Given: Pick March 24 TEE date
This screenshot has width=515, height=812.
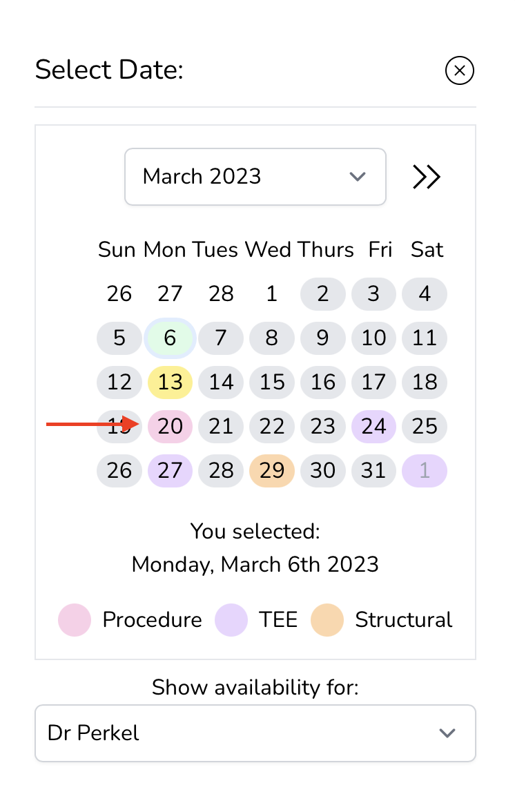Looking at the screenshot, I should point(373,427).
